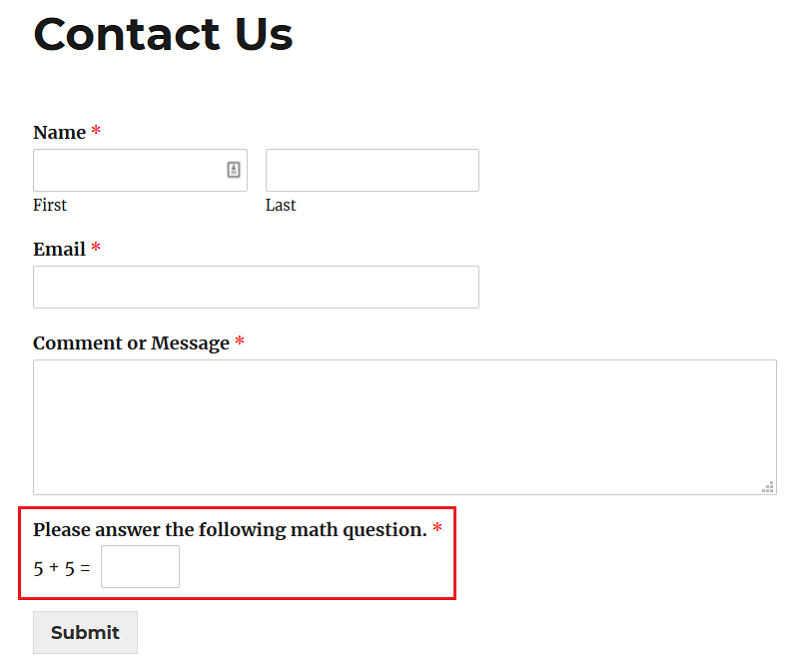
Task: Click the 5 + 5 = equation text
Action: click(62, 569)
